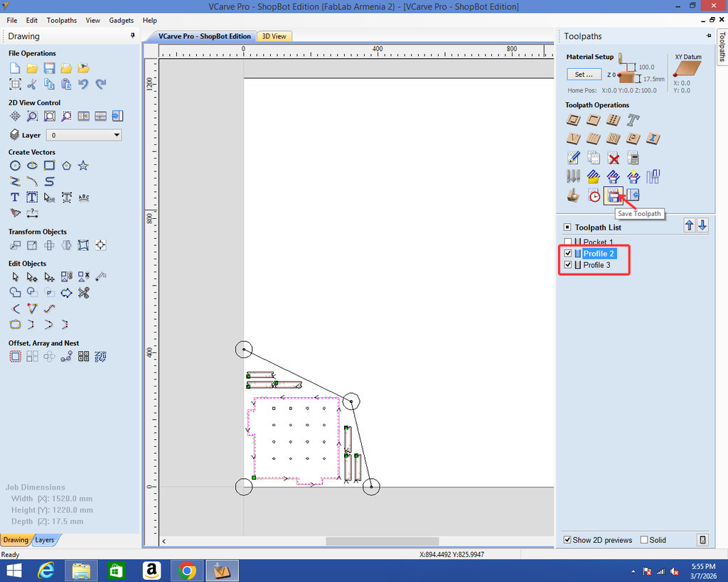Create a V-Carve toolpath
The width and height of the screenshot is (728, 582).
pyautogui.click(x=574, y=139)
